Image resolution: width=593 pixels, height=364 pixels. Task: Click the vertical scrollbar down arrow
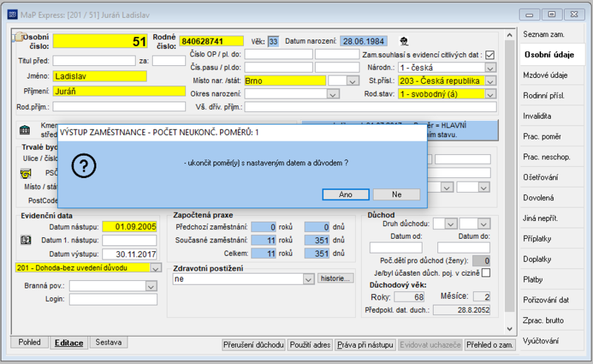509,329
